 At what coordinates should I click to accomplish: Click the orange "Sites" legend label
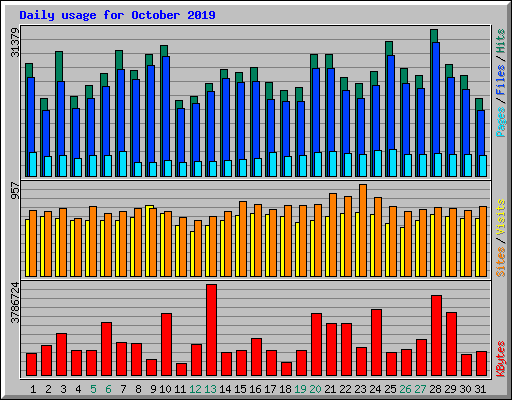point(500,262)
